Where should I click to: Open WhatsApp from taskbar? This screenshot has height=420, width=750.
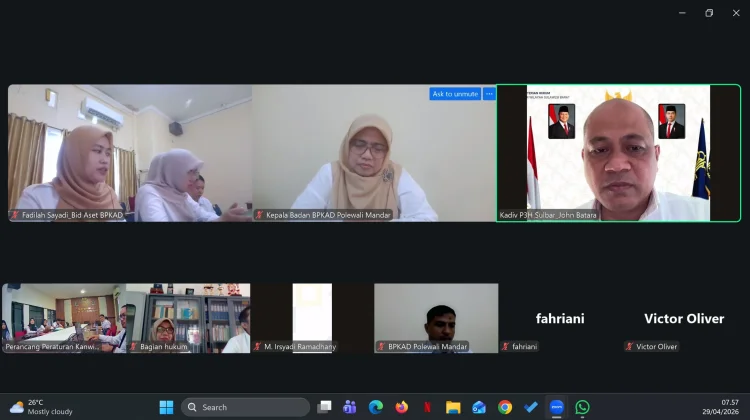tap(582, 407)
